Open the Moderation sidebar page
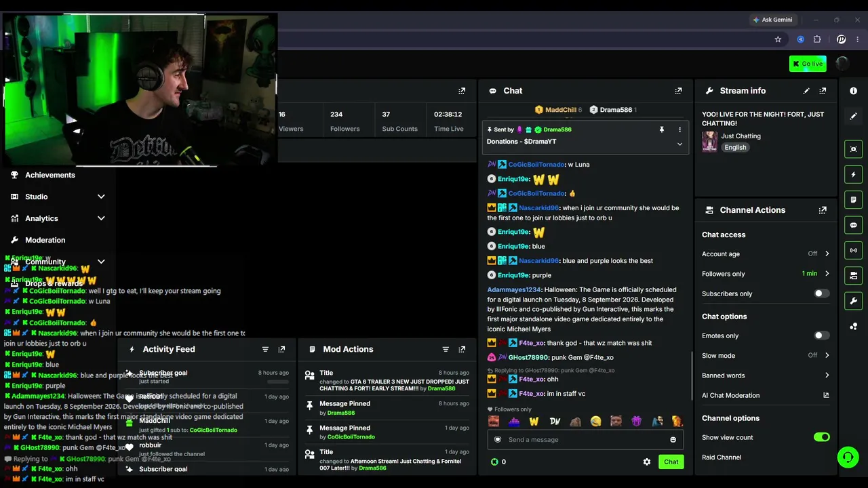868x488 pixels. [x=45, y=240]
